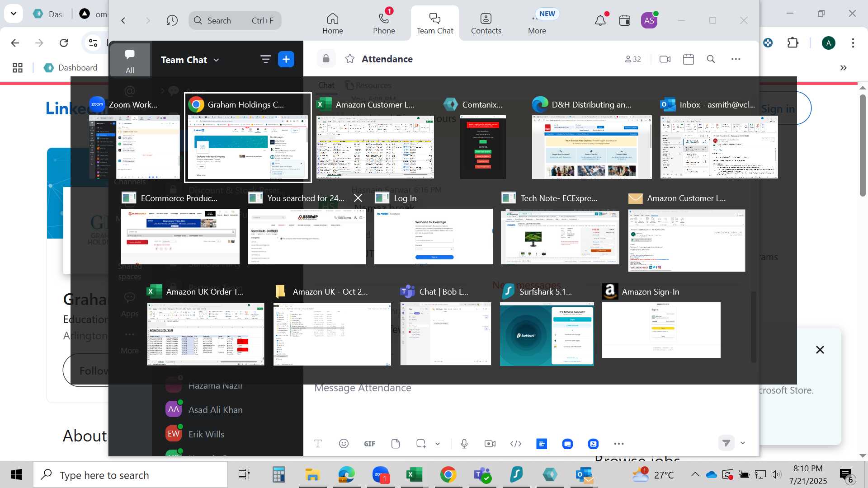Click Zoom back navigation arrow

(123, 20)
